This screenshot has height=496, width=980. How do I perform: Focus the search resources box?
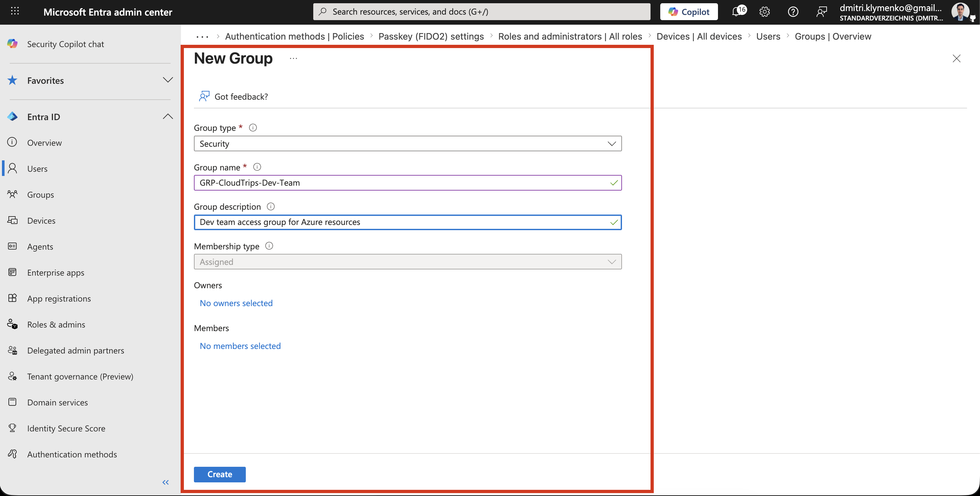[482, 12]
